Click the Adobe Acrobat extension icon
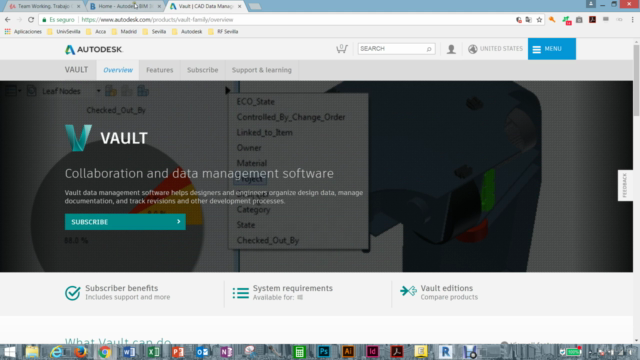The image size is (640, 360). pos(592,20)
